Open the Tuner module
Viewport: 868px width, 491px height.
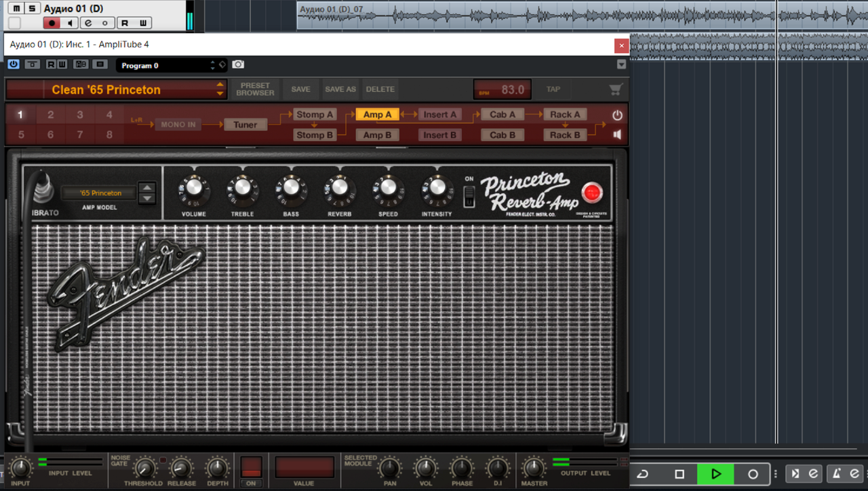pos(245,125)
